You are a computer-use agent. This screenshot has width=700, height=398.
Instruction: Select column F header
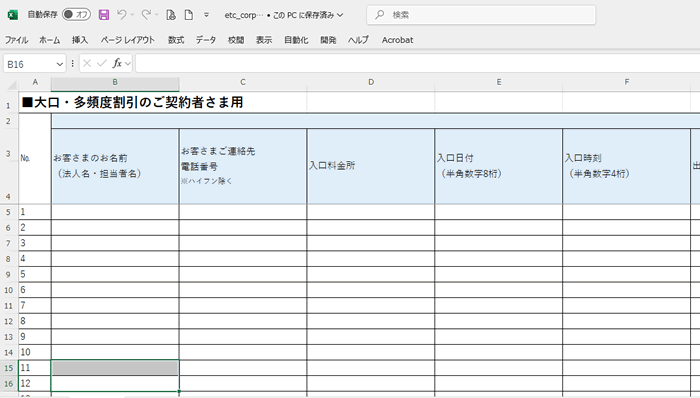pyautogui.click(x=627, y=82)
